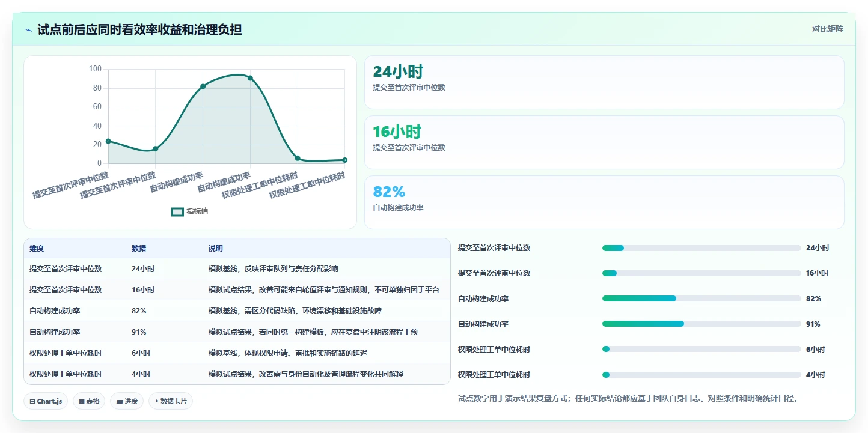Click the title 试点前后应同时看效率收益和治理负担
Image resolution: width=868 pixels, height=433 pixels.
tap(139, 29)
